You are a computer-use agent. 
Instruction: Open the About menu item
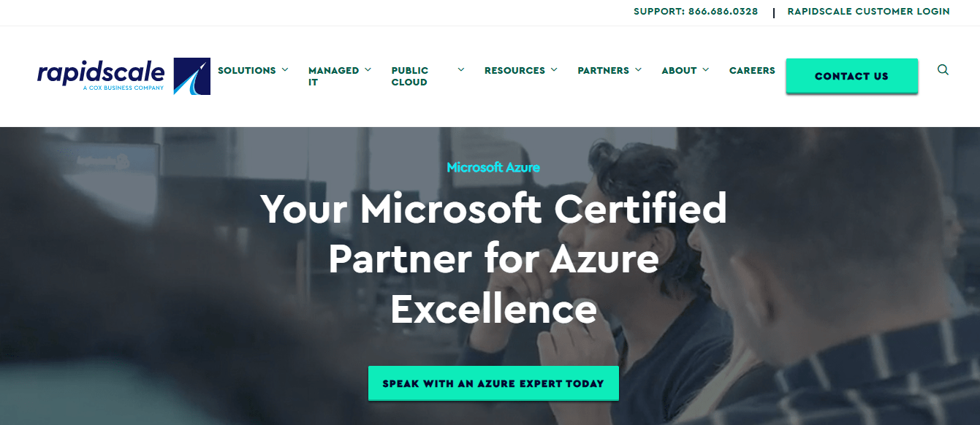(679, 71)
